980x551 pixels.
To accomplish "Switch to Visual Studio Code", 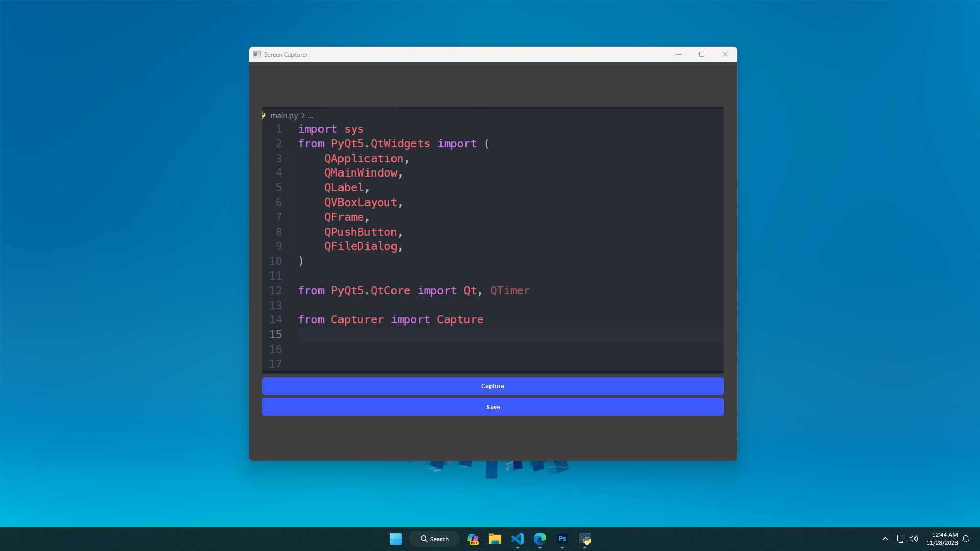I will pyautogui.click(x=517, y=539).
